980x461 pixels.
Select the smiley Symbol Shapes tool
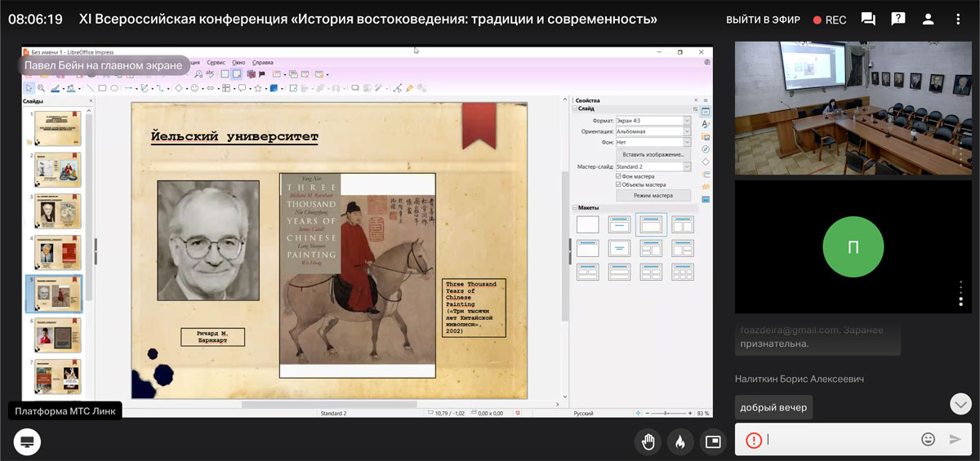point(194,88)
